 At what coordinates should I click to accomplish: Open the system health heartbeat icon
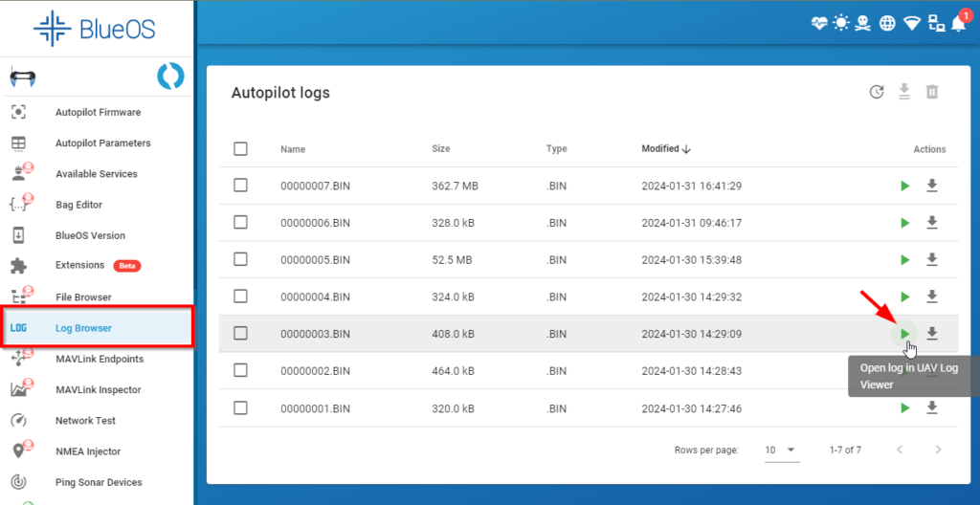[x=819, y=24]
